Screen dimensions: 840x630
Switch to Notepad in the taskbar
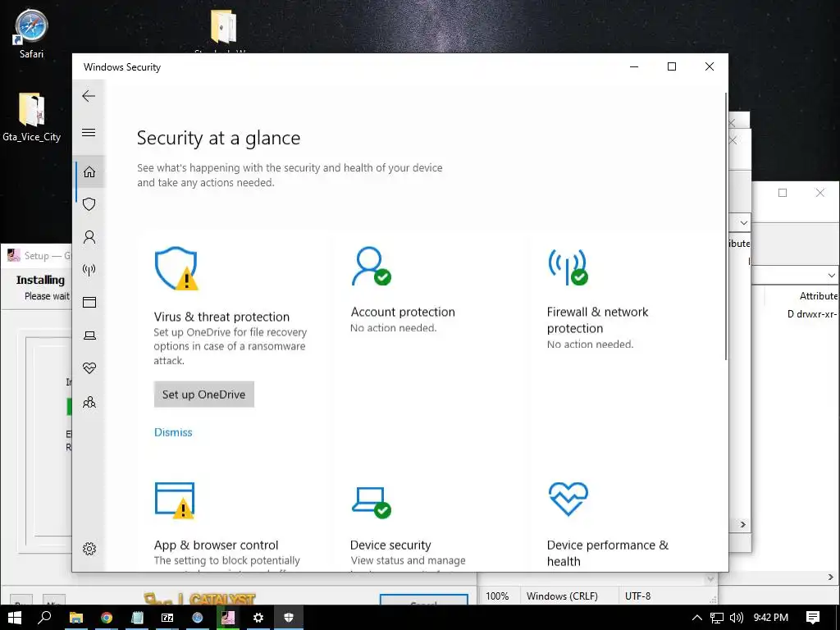pyautogui.click(x=137, y=617)
